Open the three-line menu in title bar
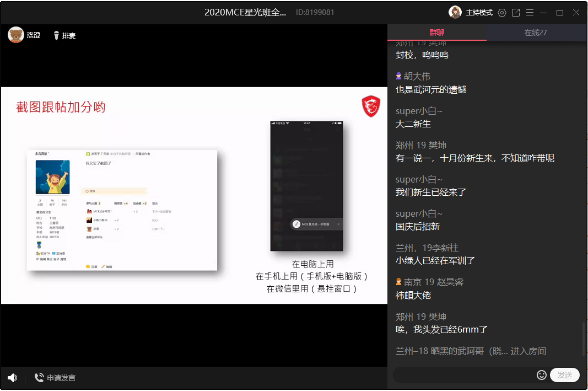 [530, 13]
